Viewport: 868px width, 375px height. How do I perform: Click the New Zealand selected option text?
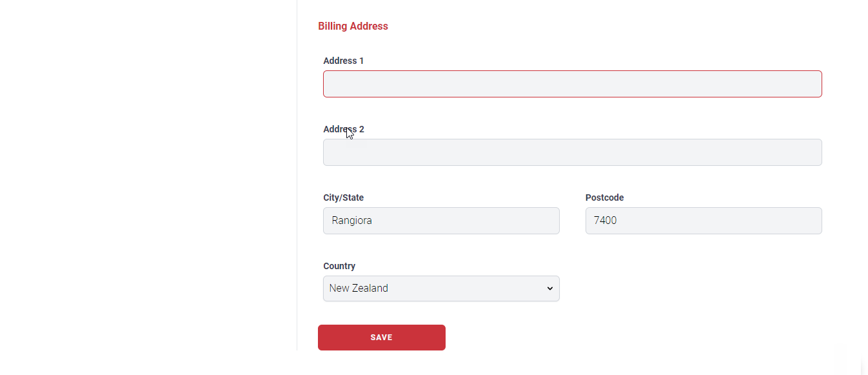coord(359,289)
